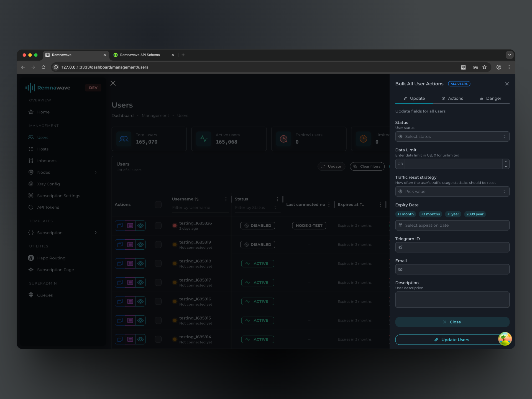This screenshot has height=399, width=532.
Task: Open details icon for testing_1685826
Action: point(130,226)
